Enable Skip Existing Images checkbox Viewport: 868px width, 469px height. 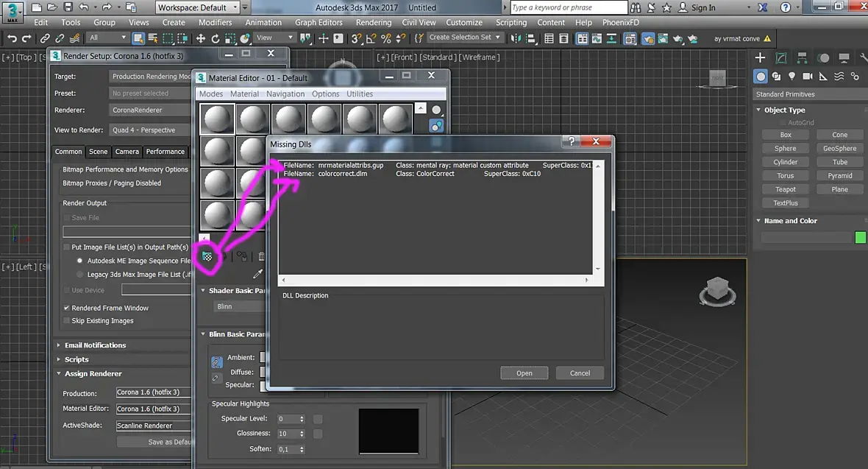(x=66, y=320)
